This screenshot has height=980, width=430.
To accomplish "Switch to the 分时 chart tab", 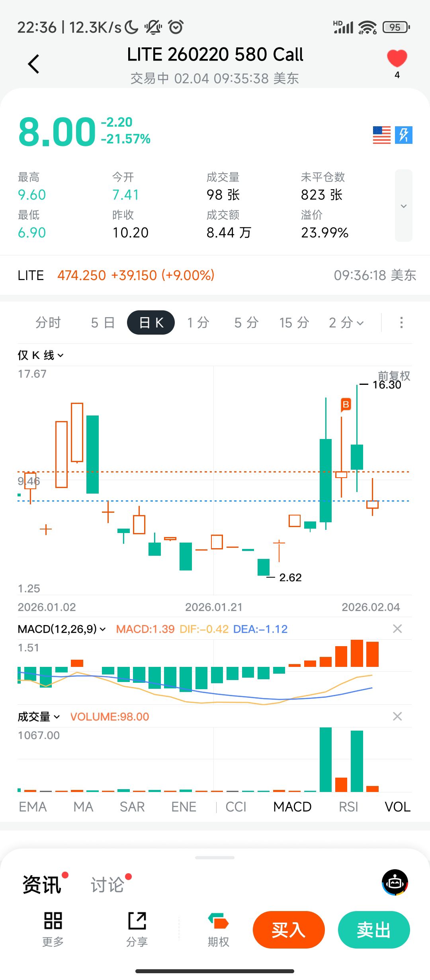I will pyautogui.click(x=48, y=323).
